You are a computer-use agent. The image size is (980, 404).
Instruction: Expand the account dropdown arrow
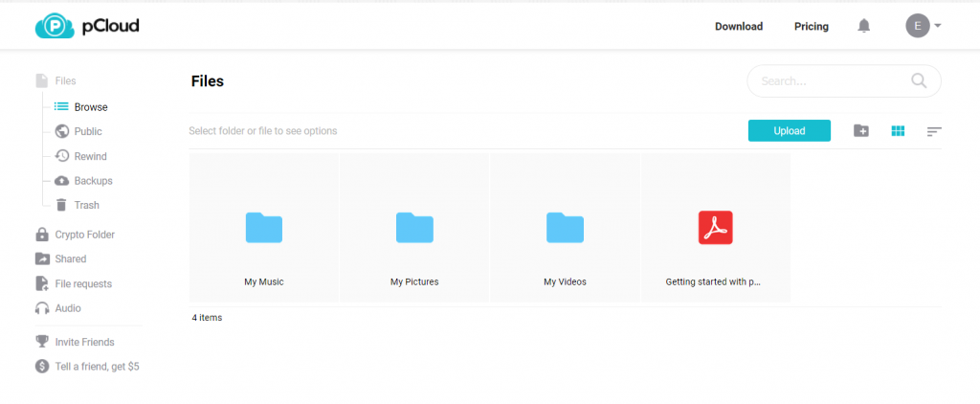coord(938,26)
